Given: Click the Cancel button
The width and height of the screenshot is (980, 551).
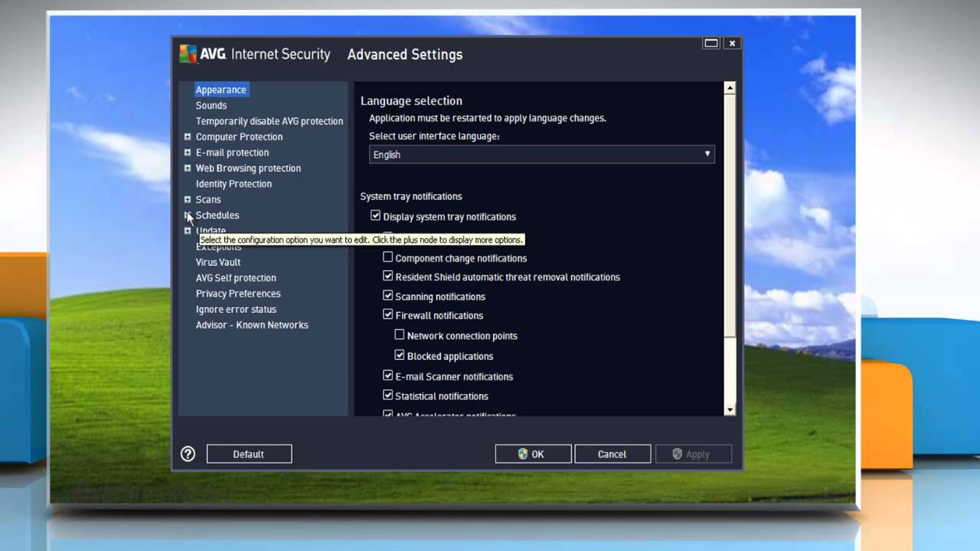Looking at the screenshot, I should pos(612,454).
